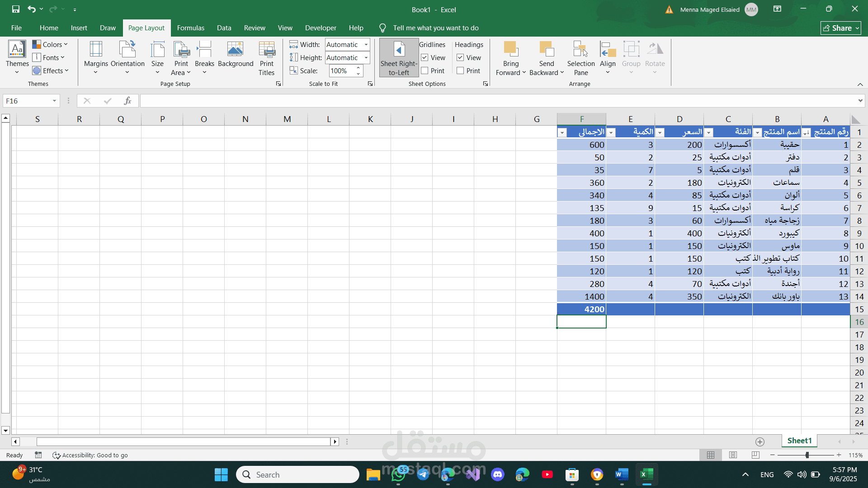Viewport: 868px width, 488px height.
Task: Open Print Titles settings
Action: click(267, 58)
